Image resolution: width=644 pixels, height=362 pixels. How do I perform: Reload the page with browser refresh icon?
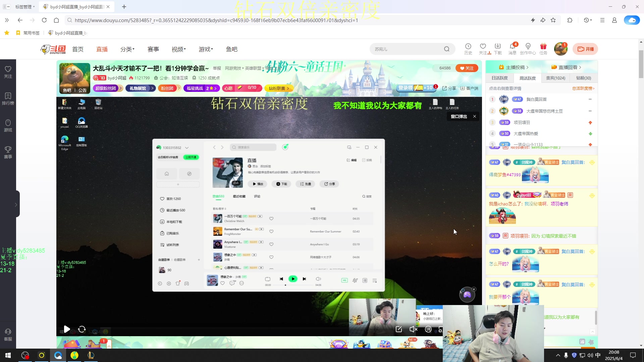pyautogui.click(x=44, y=20)
